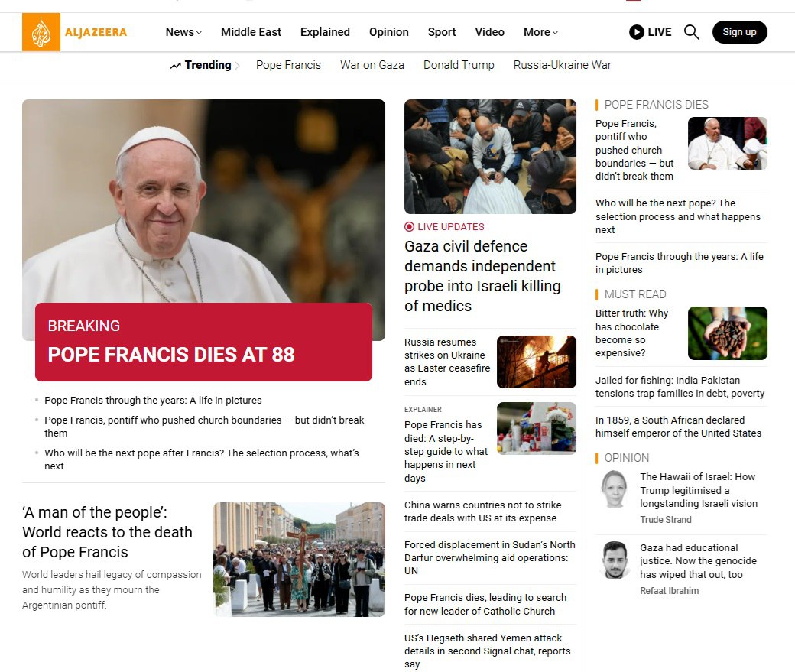Image resolution: width=795 pixels, height=672 pixels.
Task: Click the Al Jazeera logo icon
Action: point(41,32)
